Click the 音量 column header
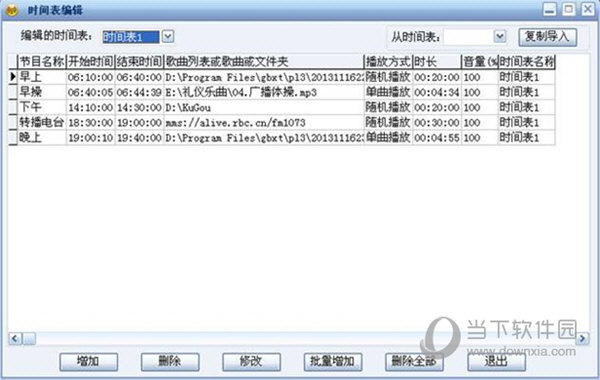 point(480,62)
